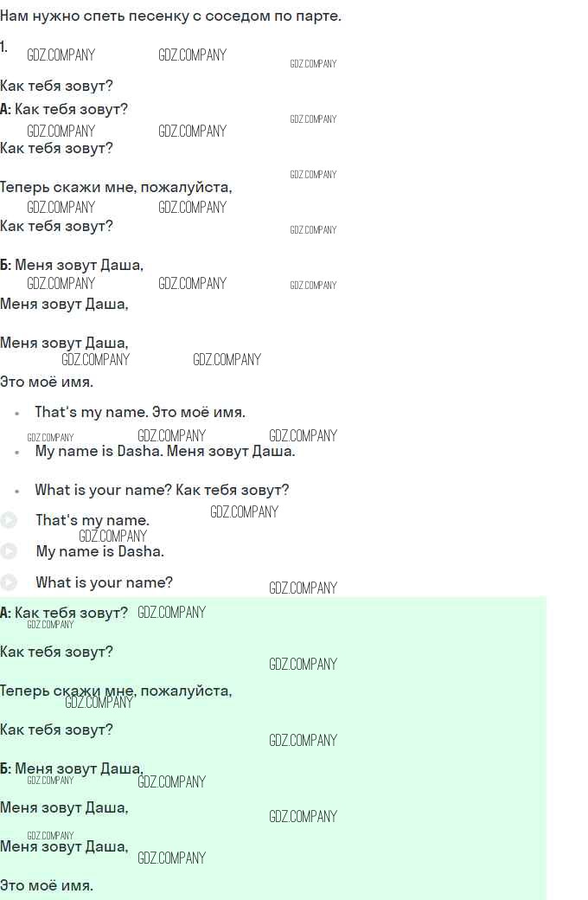Click the heading "Нам нужно спеть песенку с соседом по парте."
The height and width of the screenshot is (900, 588).
pyautogui.click(x=170, y=16)
